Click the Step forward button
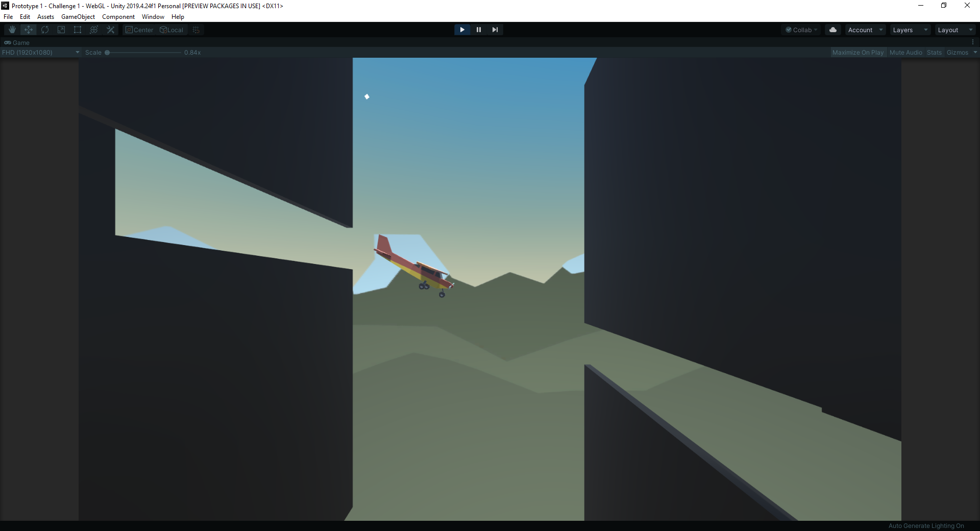Viewport: 980px width, 531px height. (x=495, y=30)
